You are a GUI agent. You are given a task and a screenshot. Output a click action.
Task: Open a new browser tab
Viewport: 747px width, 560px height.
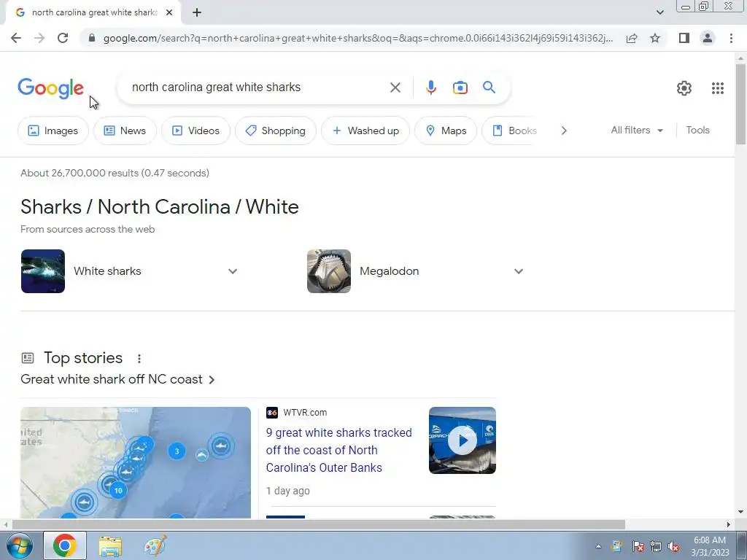coord(197,12)
